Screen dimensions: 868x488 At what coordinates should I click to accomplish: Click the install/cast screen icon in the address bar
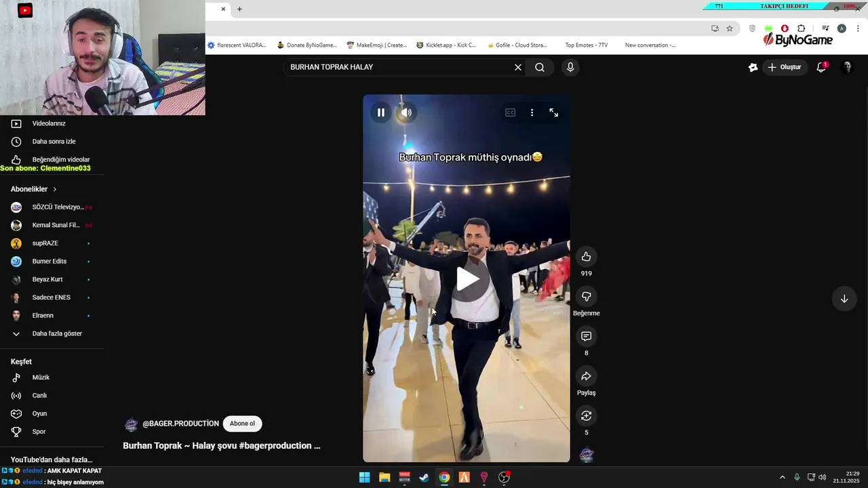pos(715,28)
